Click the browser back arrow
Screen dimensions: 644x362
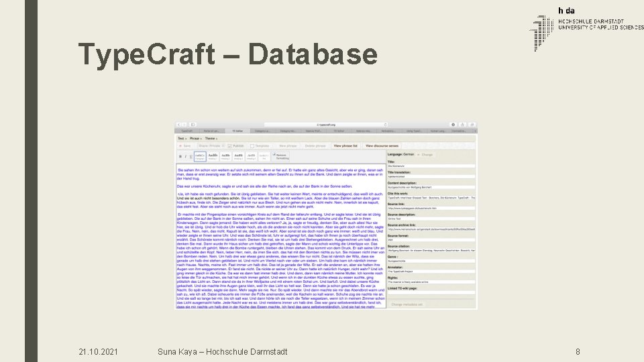point(178,125)
